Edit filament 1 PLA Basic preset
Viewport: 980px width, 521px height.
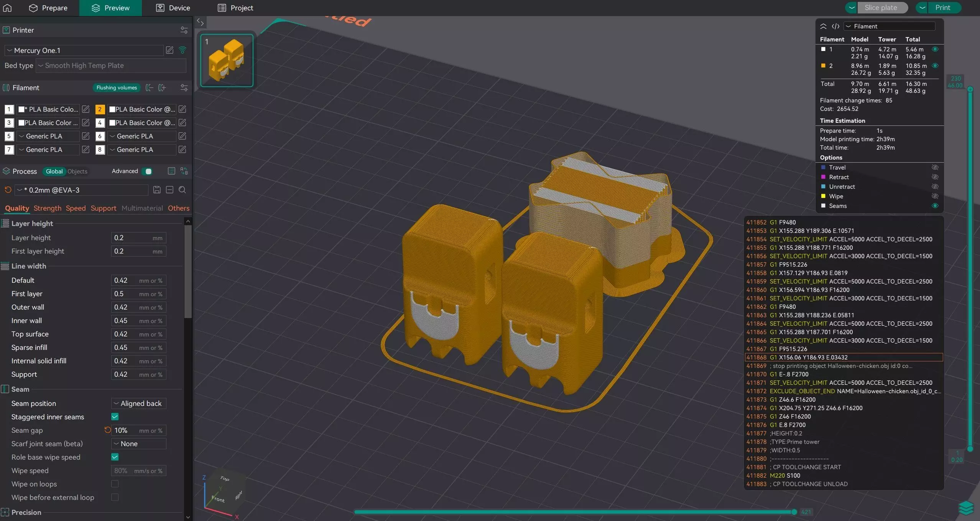pos(86,109)
